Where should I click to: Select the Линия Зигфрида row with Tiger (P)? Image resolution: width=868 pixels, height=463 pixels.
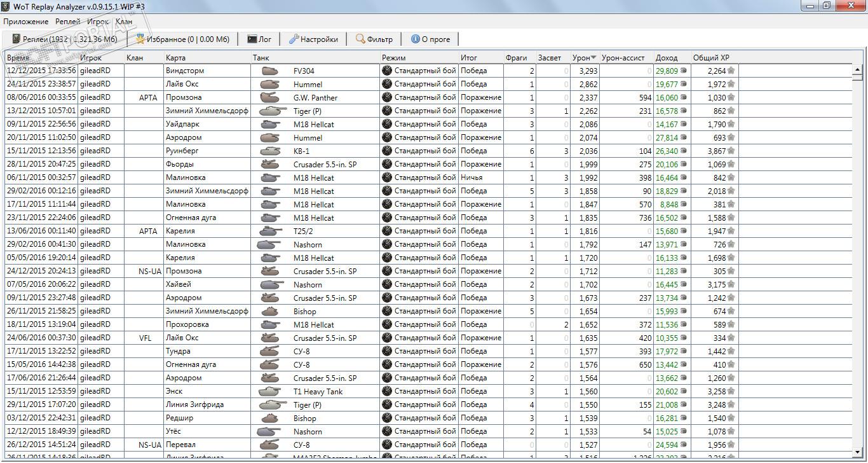[x=428, y=405]
